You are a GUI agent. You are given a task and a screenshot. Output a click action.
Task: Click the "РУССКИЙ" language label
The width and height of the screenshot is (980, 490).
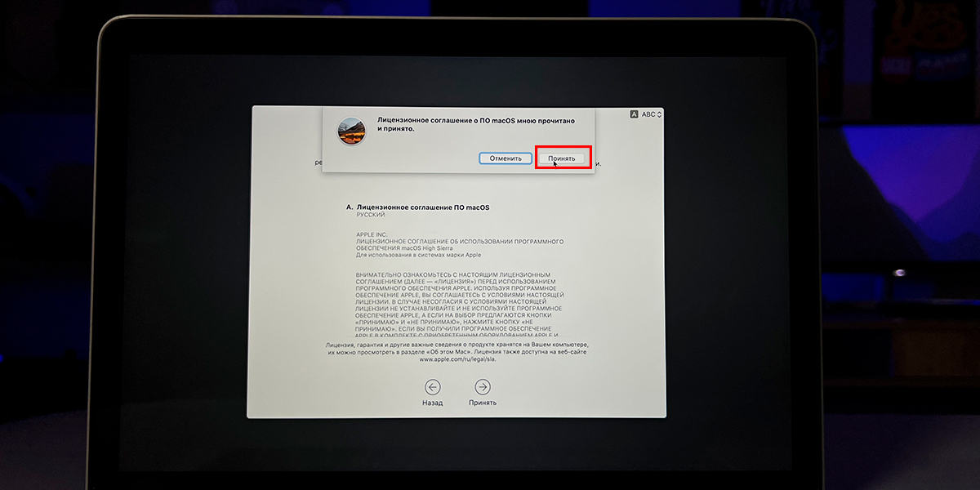click(x=370, y=216)
